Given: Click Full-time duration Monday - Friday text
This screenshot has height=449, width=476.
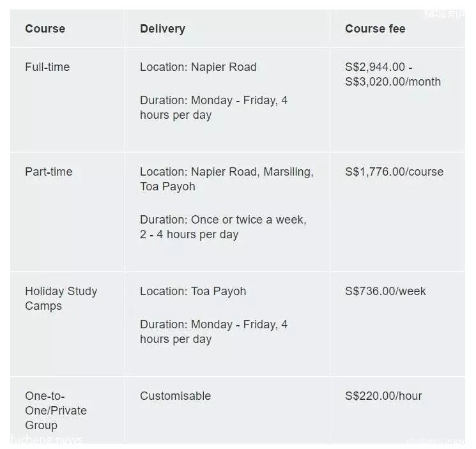Looking at the screenshot, I should [213, 108].
